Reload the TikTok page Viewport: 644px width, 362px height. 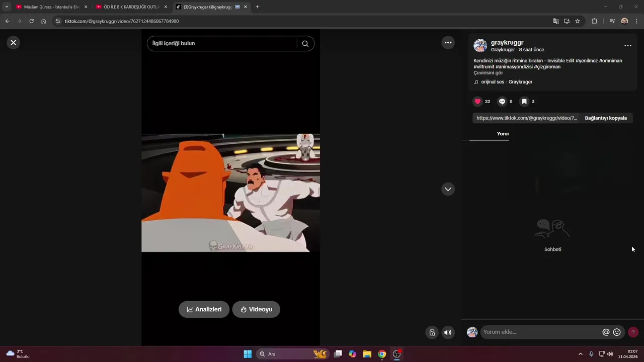[31, 21]
